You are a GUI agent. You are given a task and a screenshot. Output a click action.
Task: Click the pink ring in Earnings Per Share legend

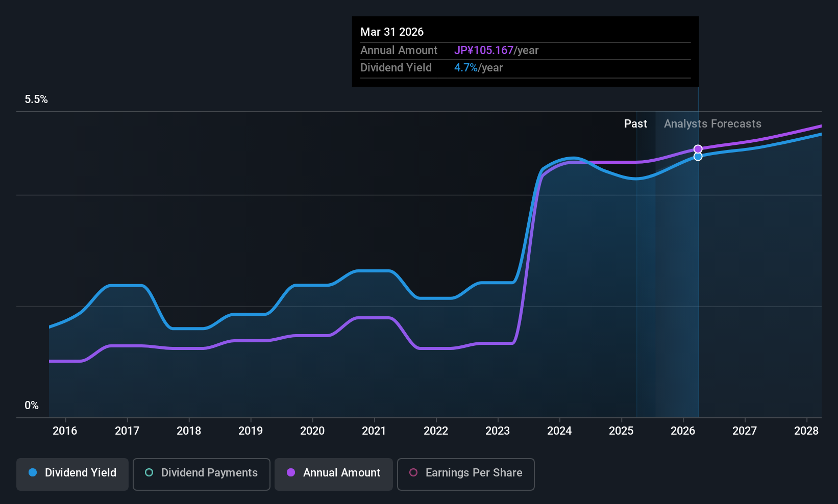(x=413, y=472)
